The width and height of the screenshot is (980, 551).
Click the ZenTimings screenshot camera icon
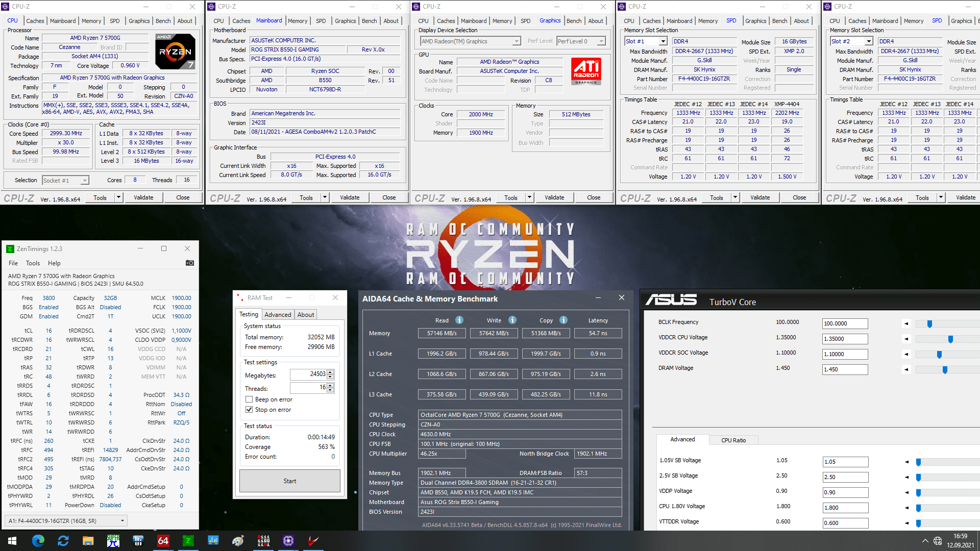[x=189, y=263]
